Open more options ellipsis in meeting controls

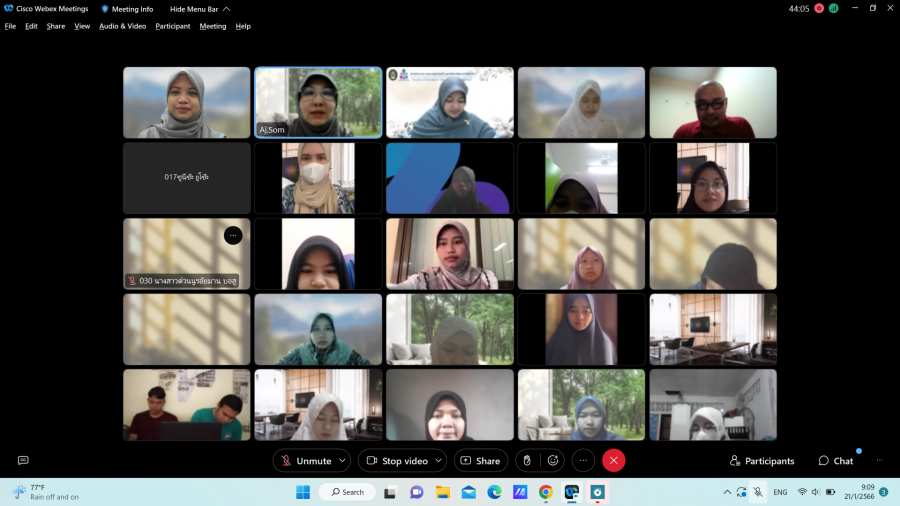[583, 461]
